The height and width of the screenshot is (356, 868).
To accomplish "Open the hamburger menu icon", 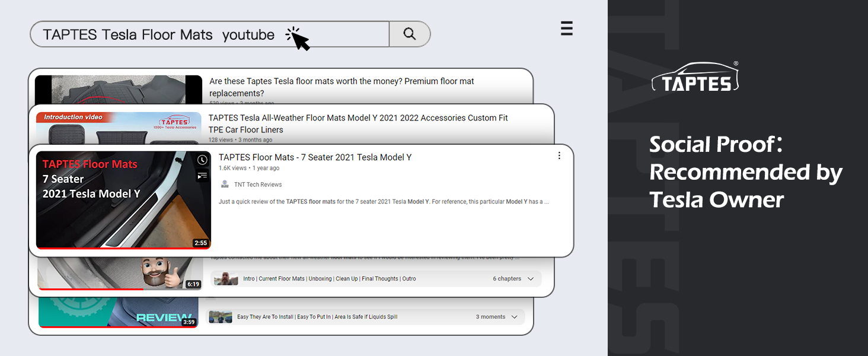I will point(567,28).
